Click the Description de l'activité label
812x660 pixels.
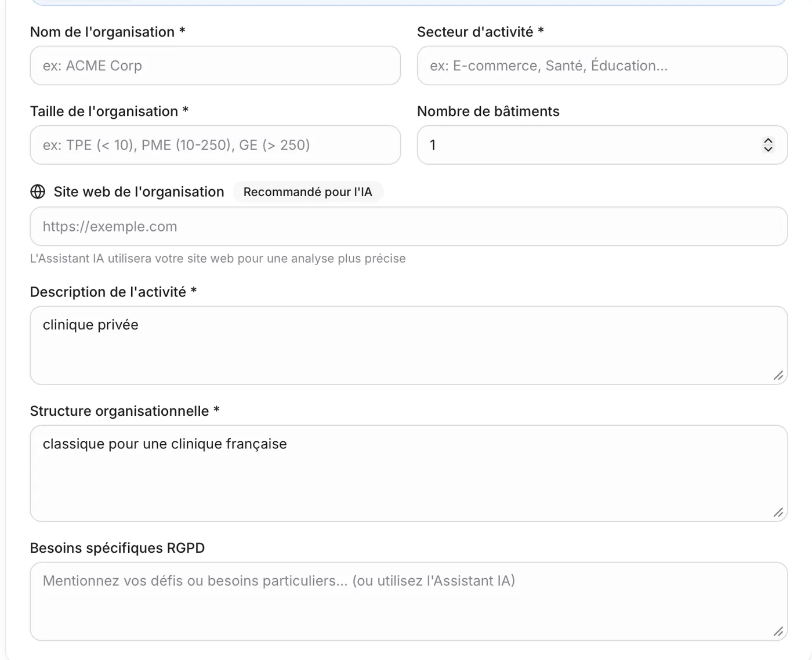(x=113, y=292)
